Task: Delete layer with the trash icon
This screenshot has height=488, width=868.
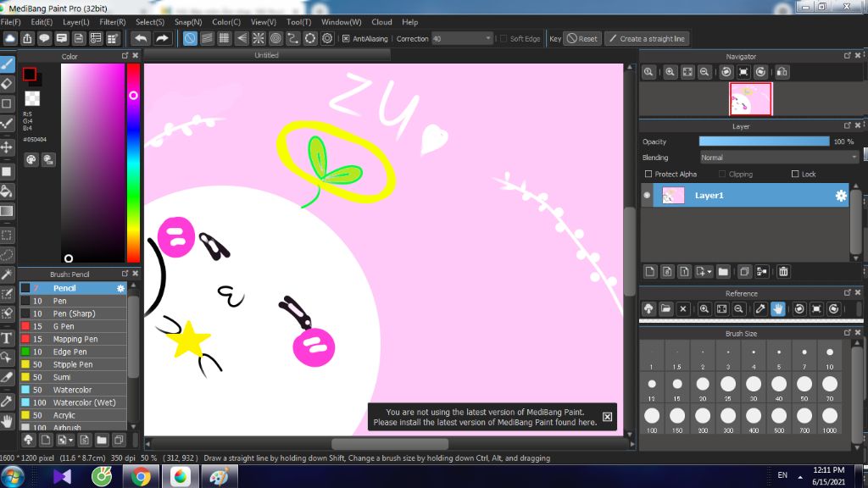Action: (x=783, y=272)
